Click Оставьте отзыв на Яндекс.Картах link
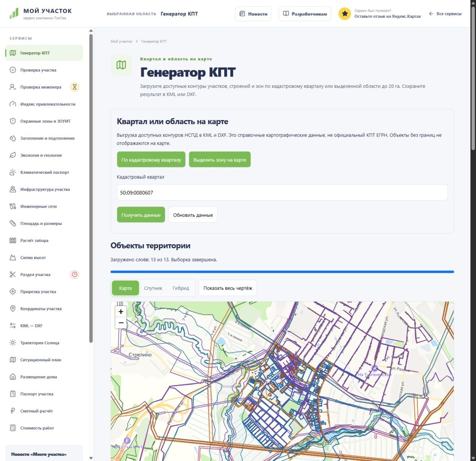Image resolution: width=476 pixels, height=461 pixels. [x=387, y=17]
